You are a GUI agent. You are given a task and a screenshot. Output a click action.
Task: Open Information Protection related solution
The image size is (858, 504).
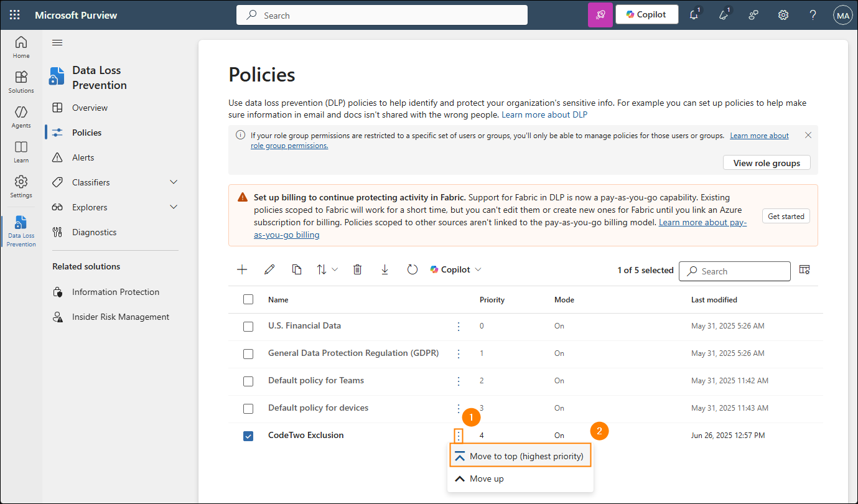116,292
